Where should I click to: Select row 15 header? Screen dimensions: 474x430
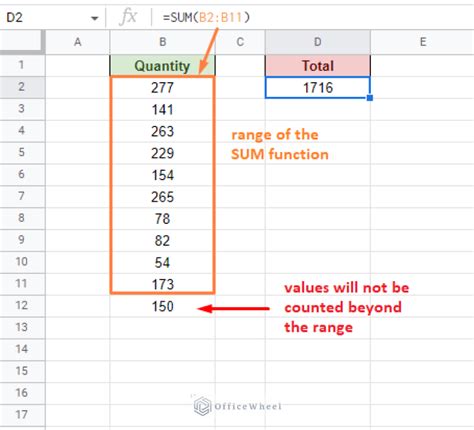22,371
